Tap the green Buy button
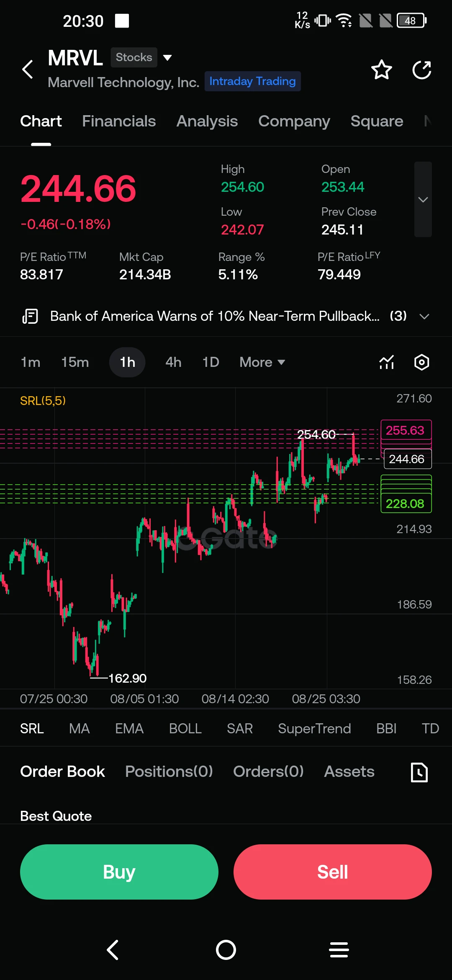Viewport: 452px width, 980px height. click(119, 872)
